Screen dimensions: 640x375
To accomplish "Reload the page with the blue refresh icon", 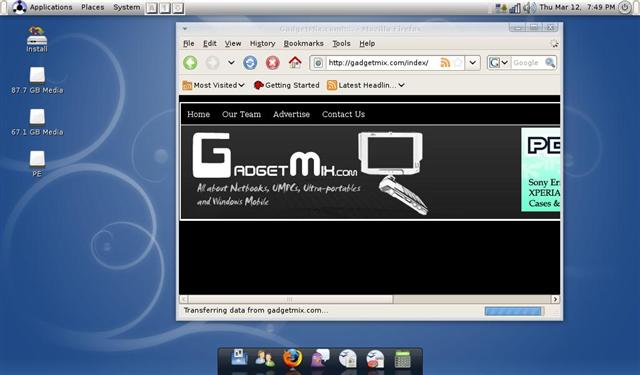I will click(250, 63).
